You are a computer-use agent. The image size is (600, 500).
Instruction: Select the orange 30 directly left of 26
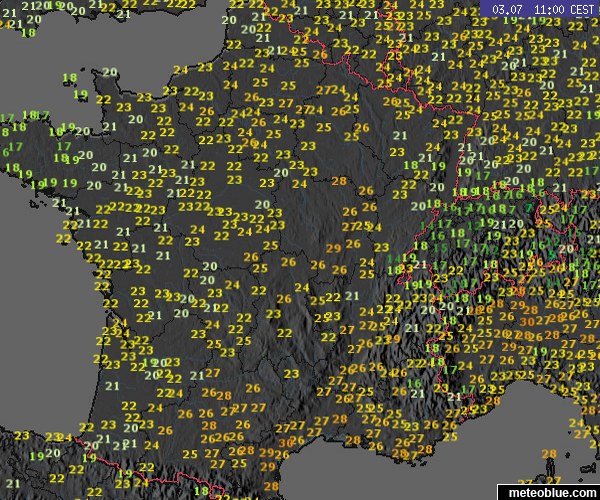pyautogui.click(x=286, y=443)
